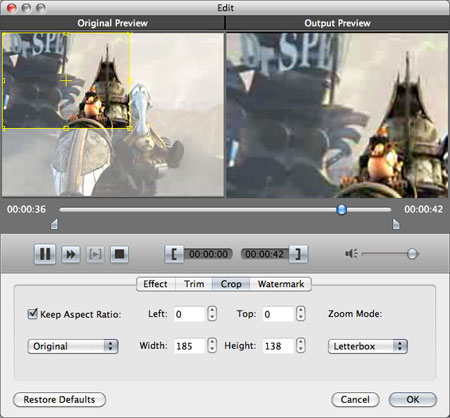Click the Left value stepper
The image size is (450, 418).
[x=212, y=314]
